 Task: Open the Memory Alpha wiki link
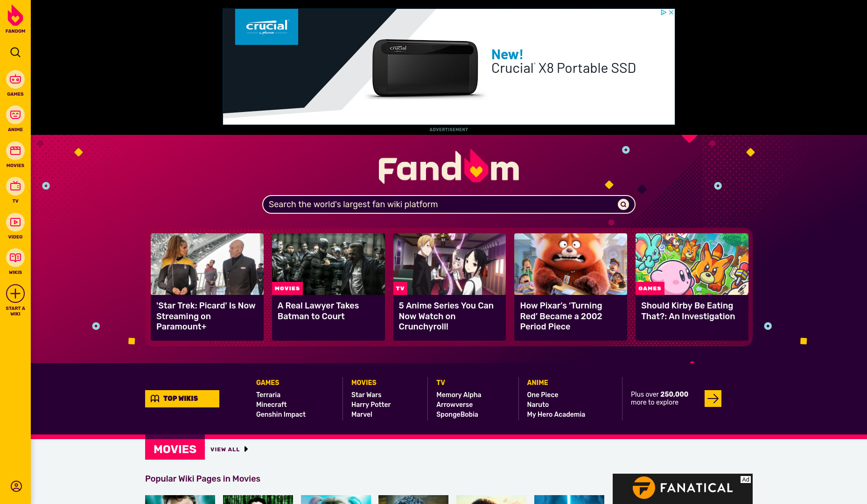459,395
